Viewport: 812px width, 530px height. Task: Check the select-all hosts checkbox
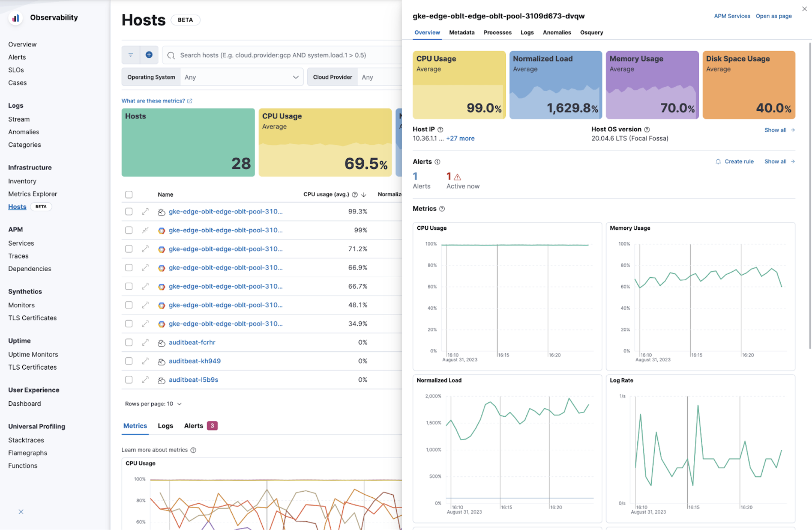[x=129, y=194]
